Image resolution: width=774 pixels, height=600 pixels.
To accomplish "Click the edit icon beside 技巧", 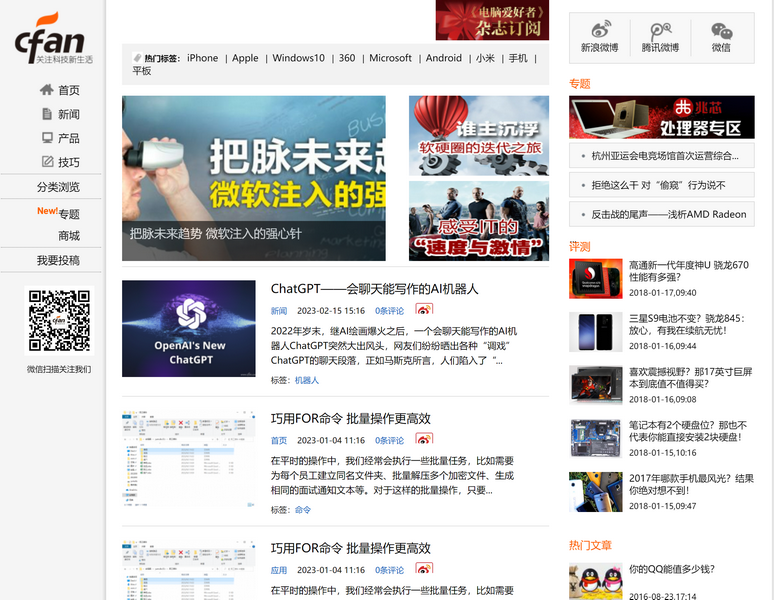I will (x=46, y=162).
